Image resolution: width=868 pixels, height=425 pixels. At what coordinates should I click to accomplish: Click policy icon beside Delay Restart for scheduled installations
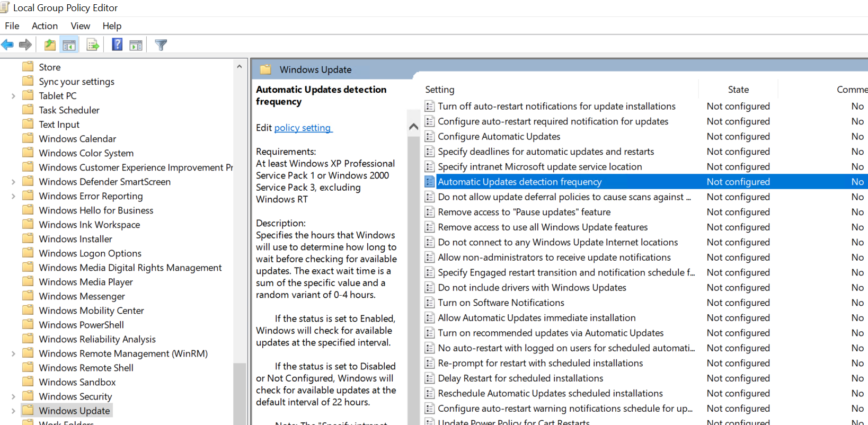(x=430, y=378)
